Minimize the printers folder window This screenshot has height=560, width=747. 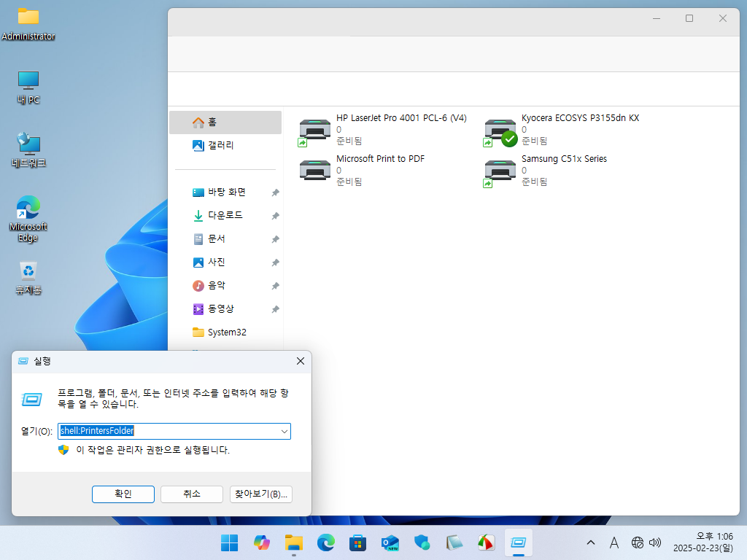[657, 18]
